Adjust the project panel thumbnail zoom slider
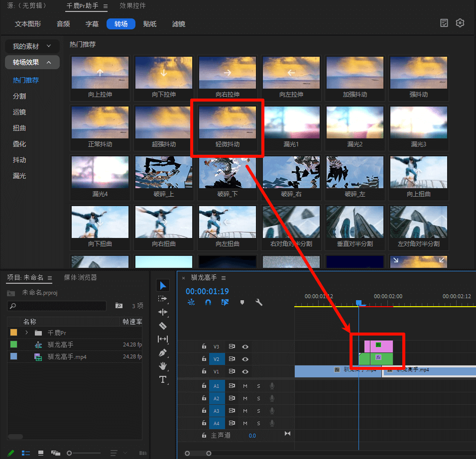The width and height of the screenshot is (476, 459). pyautogui.click(x=70, y=453)
